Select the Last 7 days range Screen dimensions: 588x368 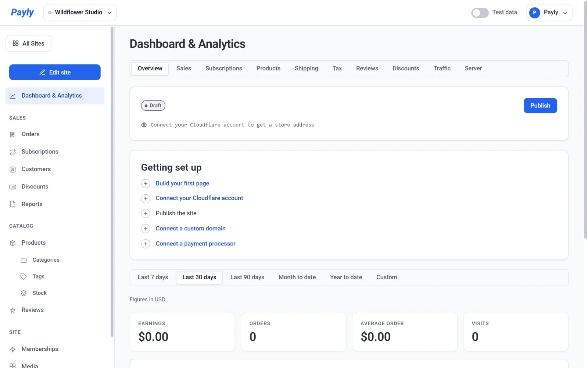pos(153,277)
